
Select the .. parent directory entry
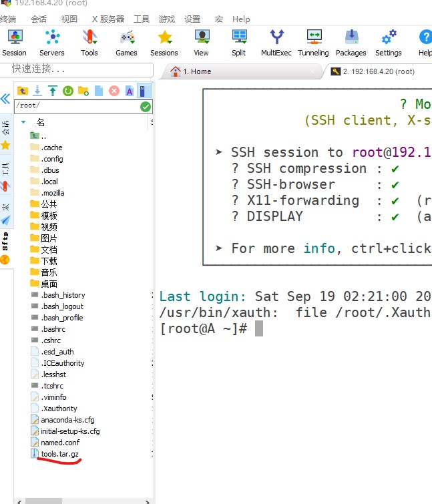point(38,136)
